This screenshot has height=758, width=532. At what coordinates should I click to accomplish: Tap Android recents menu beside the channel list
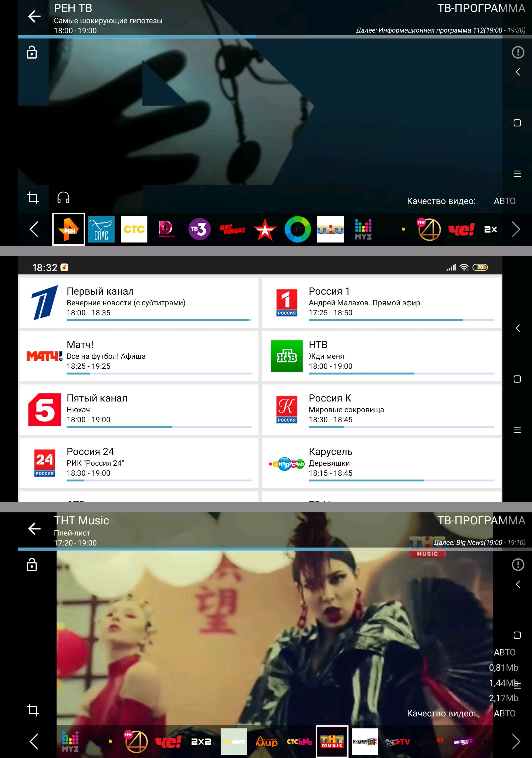pyautogui.click(x=517, y=430)
